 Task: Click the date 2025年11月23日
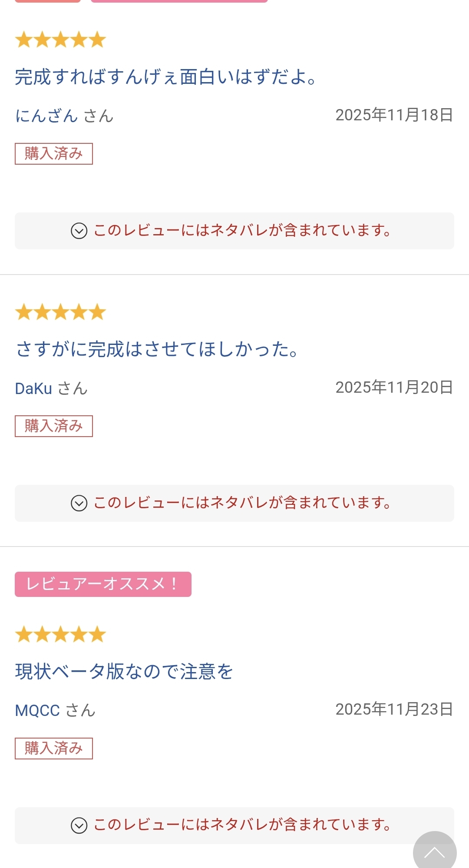(x=394, y=709)
